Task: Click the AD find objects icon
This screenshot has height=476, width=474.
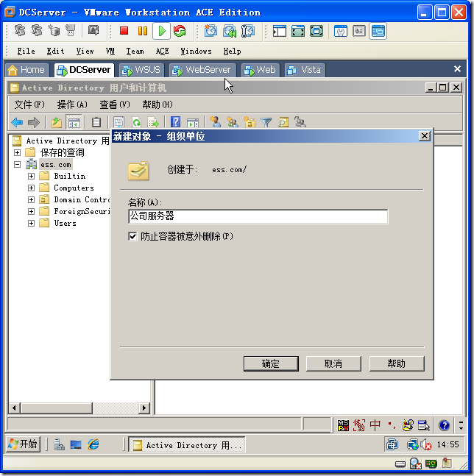Action: 283,122
